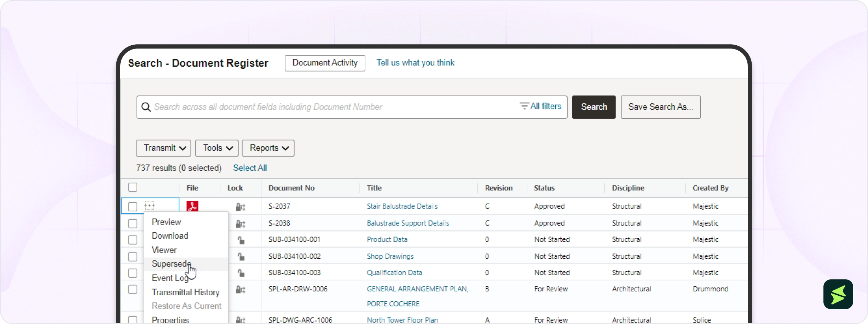Click the document number S-2037
868x324 pixels.
279,206
